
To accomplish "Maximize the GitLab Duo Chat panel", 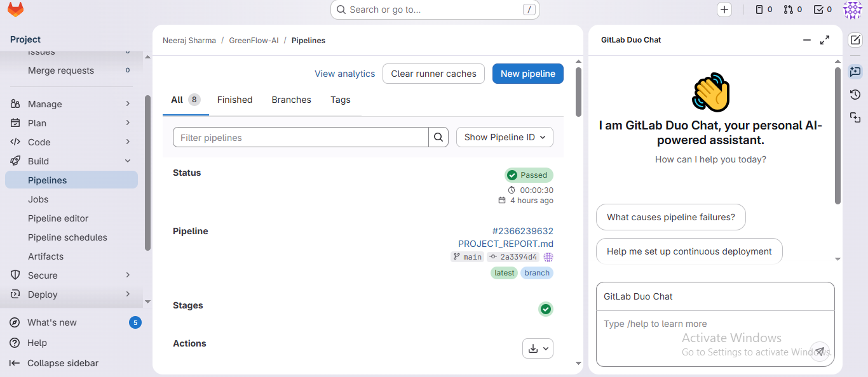I will click(x=825, y=40).
